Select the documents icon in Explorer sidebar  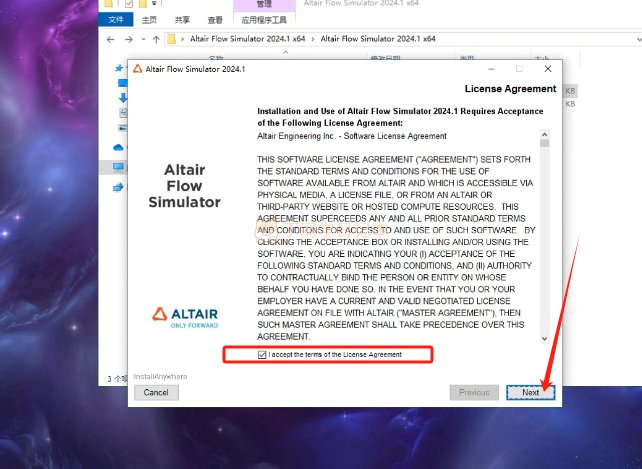click(x=123, y=113)
